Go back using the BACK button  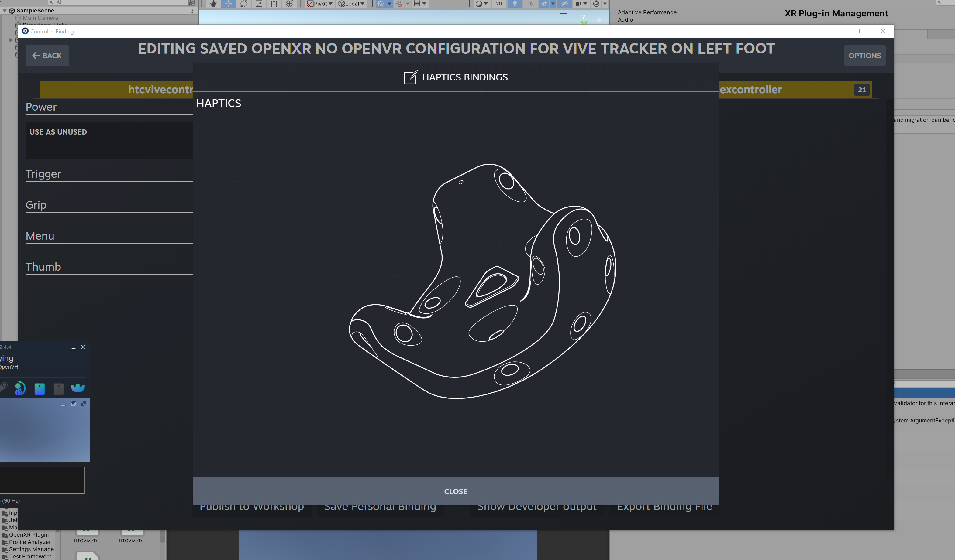47,56
